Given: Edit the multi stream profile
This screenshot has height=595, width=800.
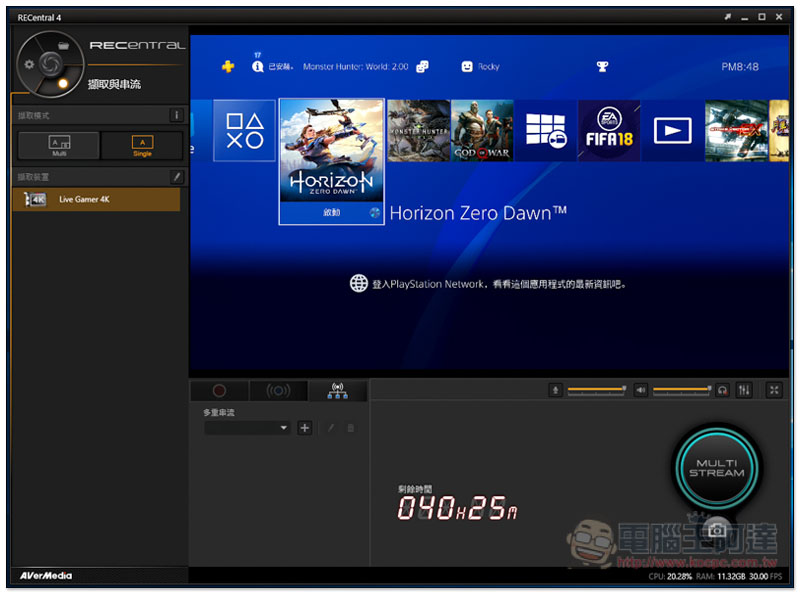Looking at the screenshot, I should (331, 428).
